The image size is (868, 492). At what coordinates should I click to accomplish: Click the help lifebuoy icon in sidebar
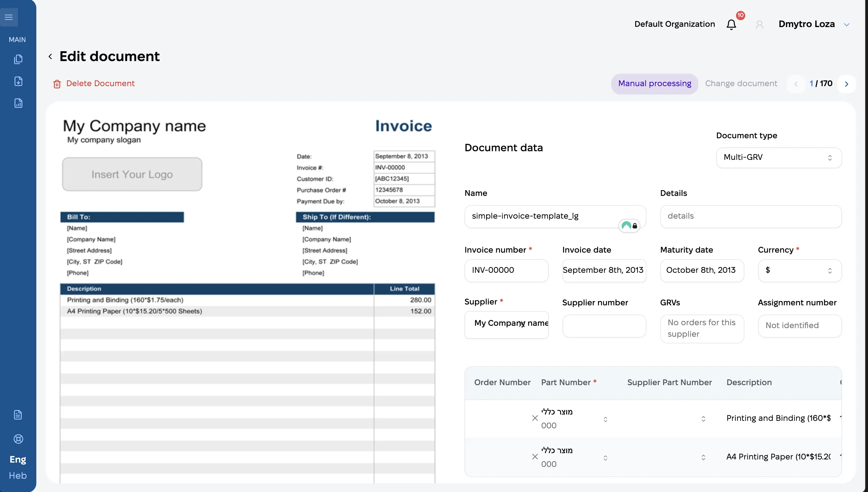pos(18,439)
